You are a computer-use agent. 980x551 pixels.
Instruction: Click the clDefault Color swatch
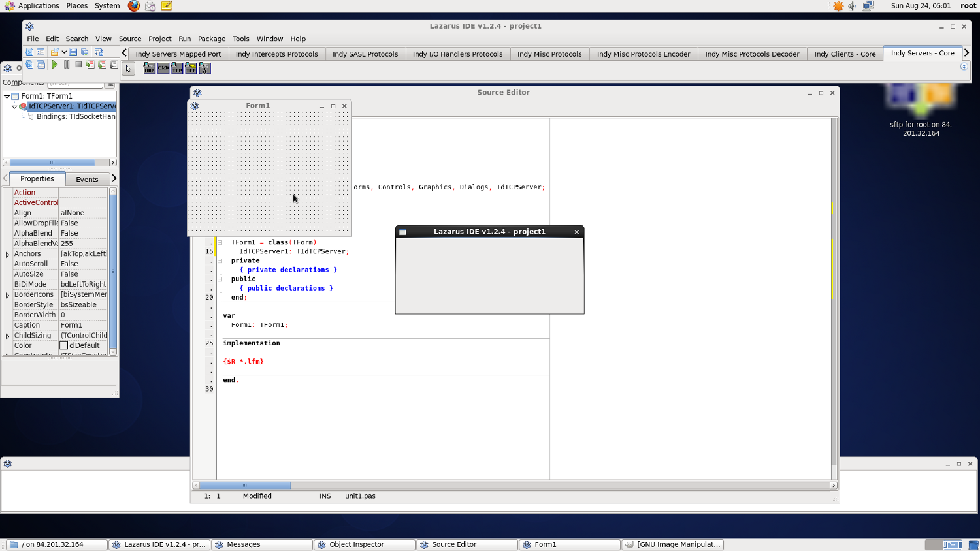coord(64,345)
